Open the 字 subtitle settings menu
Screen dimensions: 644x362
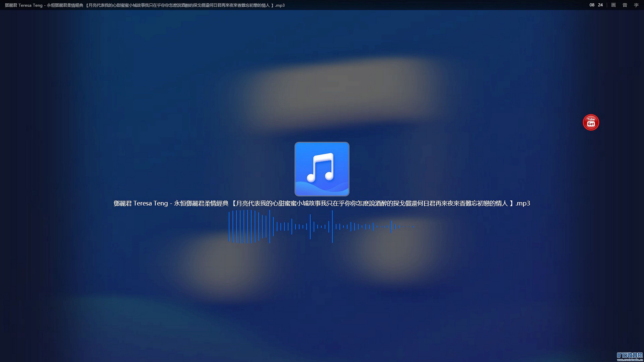[636, 5]
